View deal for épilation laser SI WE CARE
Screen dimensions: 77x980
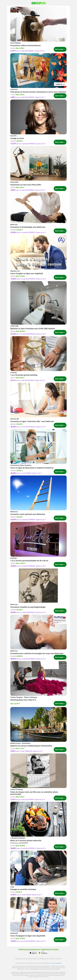[x=60, y=332]
